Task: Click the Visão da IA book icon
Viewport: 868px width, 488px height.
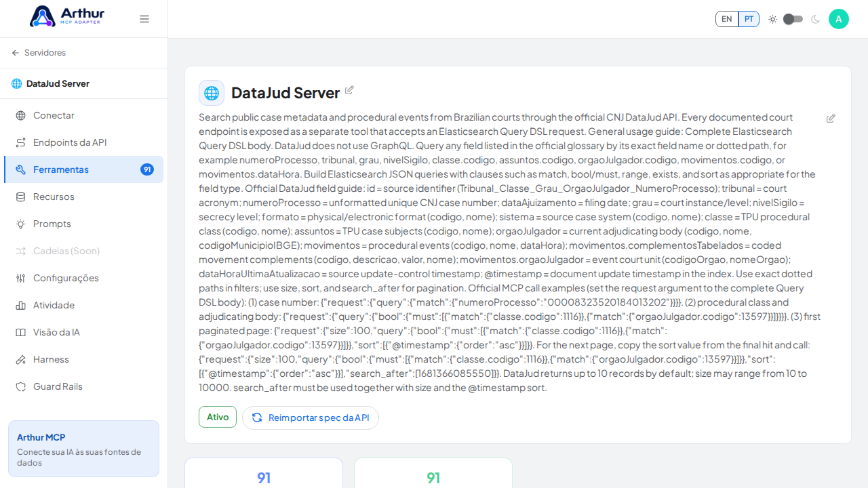Action: tap(21, 332)
